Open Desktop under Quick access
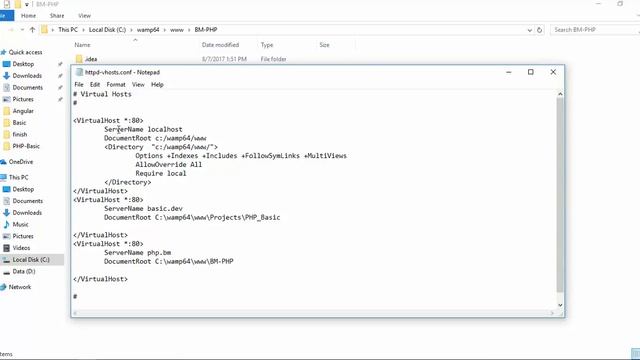 23,64
